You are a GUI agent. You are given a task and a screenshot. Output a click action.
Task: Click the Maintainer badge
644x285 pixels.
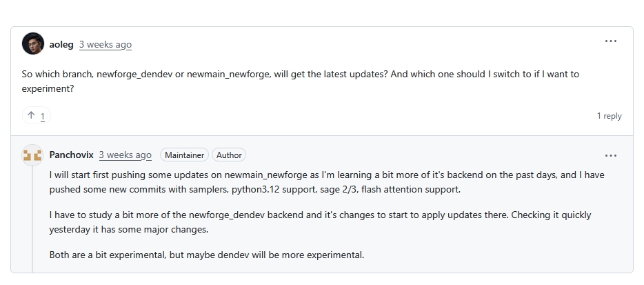pyautogui.click(x=184, y=155)
